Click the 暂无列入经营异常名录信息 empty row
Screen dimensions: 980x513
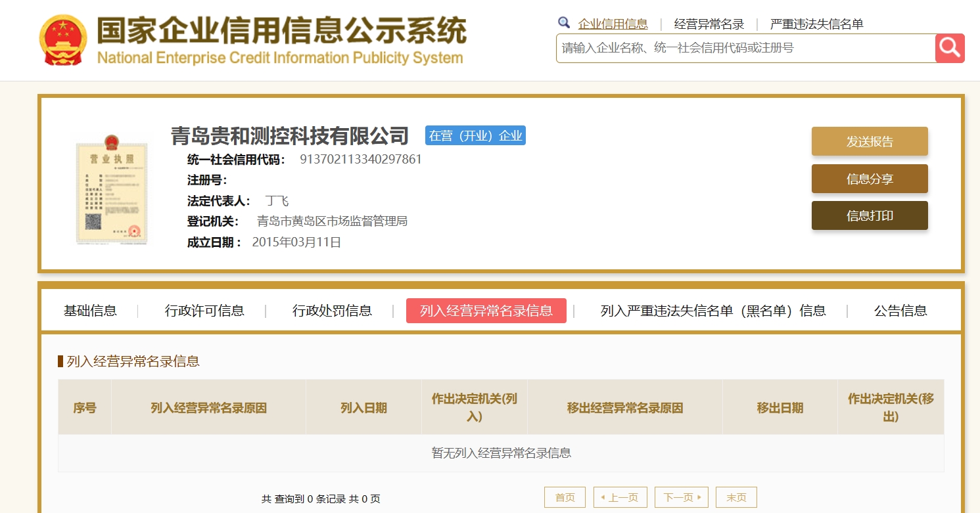pos(501,453)
